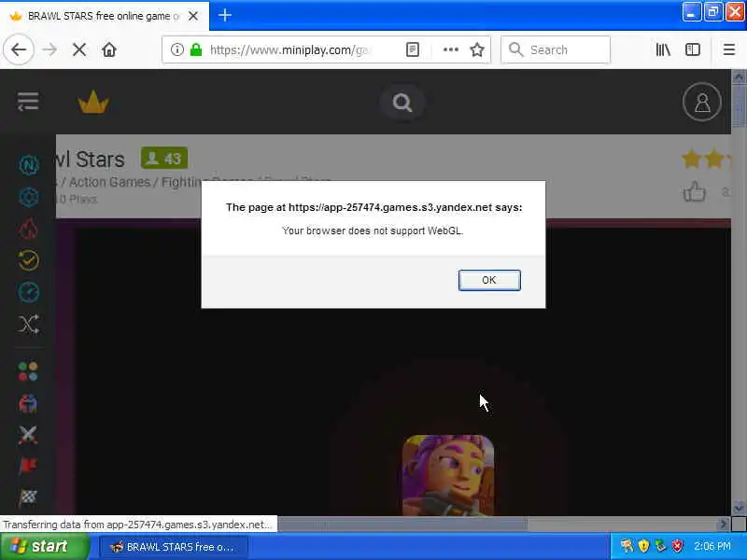Select BRAWL STARS taskbar window button
The width and height of the screenshot is (747, 560).
(x=174, y=547)
